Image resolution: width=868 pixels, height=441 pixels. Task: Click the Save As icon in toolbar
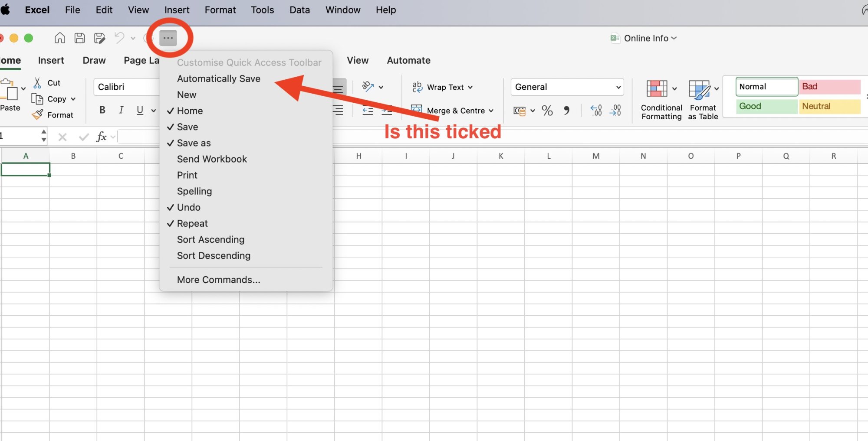click(100, 38)
